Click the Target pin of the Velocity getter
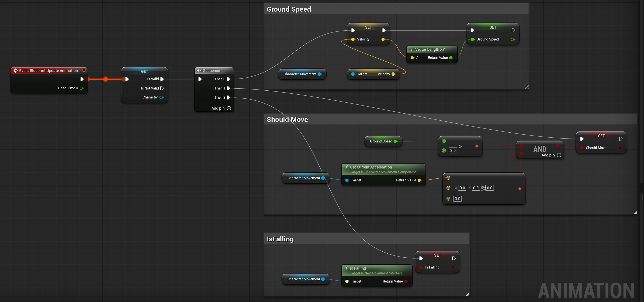 (353, 74)
